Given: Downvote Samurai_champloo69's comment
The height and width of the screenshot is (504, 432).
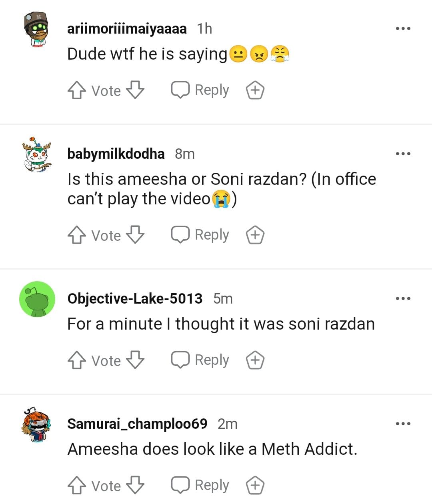Looking at the screenshot, I should click(135, 486).
